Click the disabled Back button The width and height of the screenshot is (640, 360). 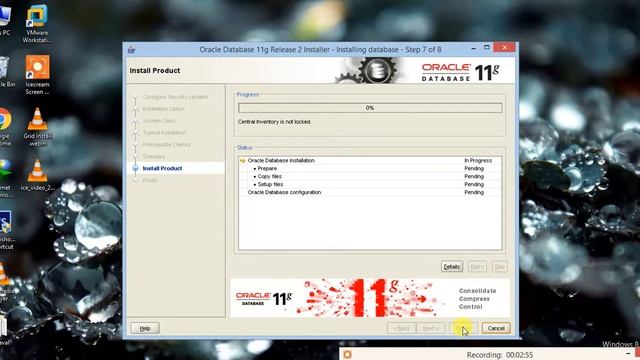pyautogui.click(x=401, y=328)
